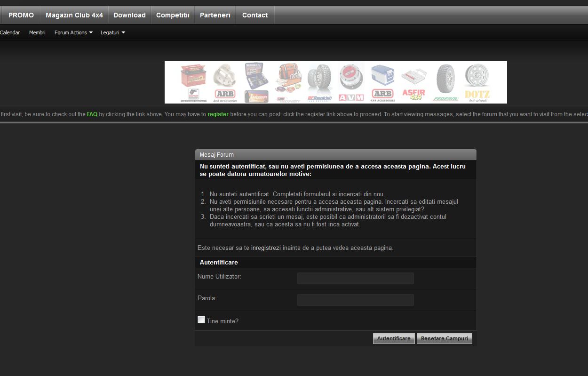This screenshot has height=376, width=588.
Task: Click the DOTZ 4x4 wheels logo
Action: [477, 82]
